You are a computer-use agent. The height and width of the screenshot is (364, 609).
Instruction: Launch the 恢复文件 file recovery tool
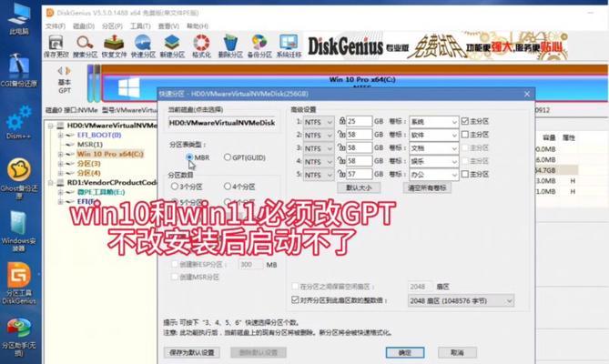114,46
